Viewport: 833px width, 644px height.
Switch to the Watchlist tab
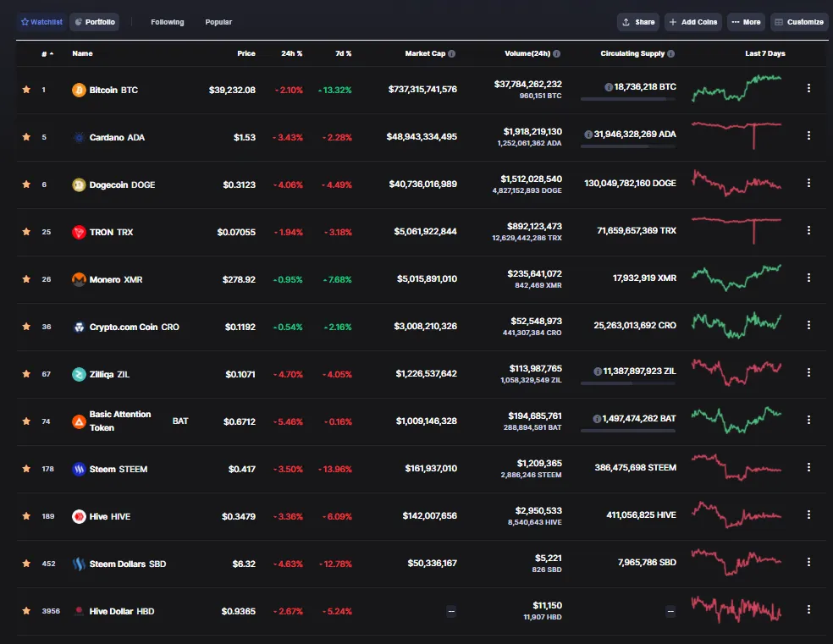point(41,22)
